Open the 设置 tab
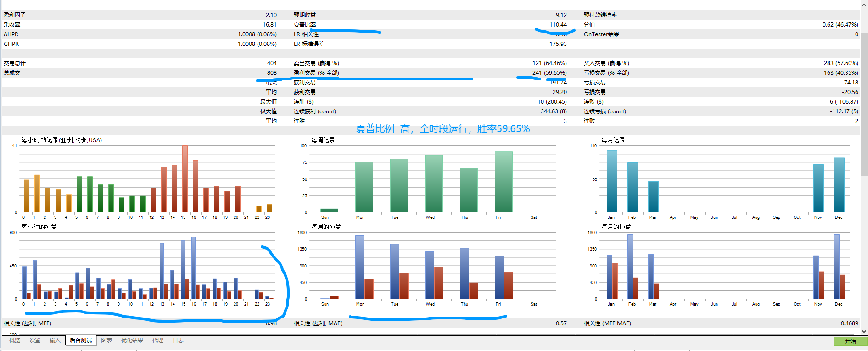 click(35, 340)
